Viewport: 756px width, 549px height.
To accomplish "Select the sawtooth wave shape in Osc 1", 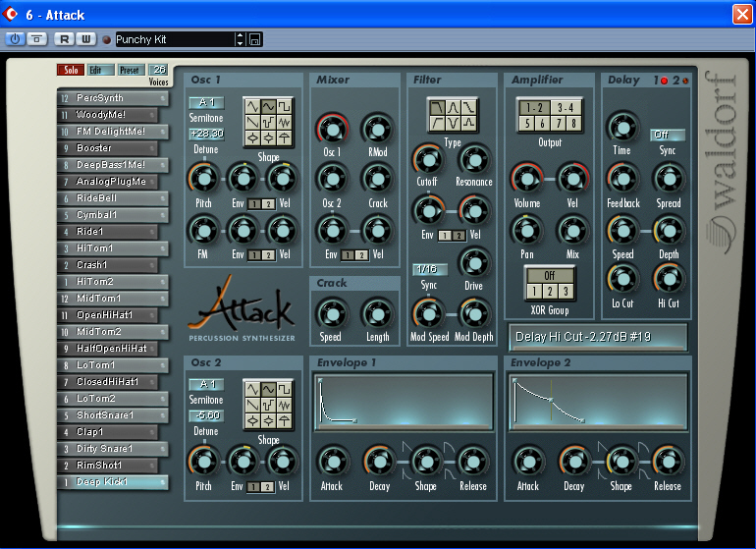I will (x=252, y=122).
